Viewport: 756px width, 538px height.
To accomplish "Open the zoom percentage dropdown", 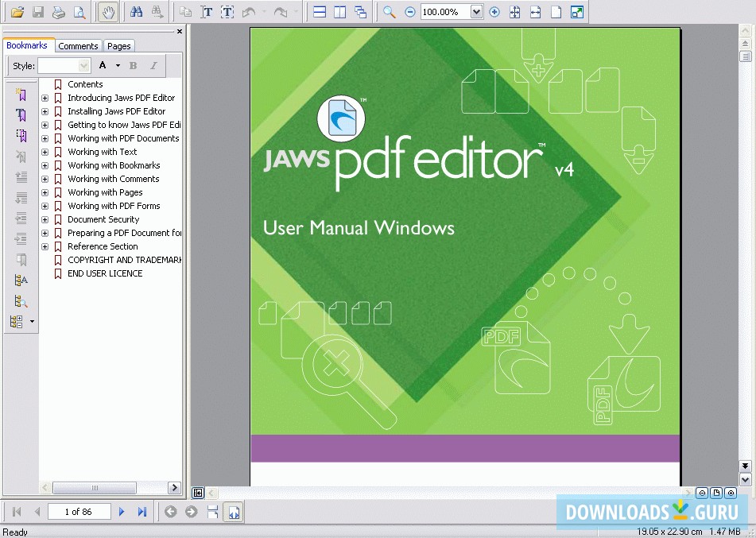I will (x=476, y=12).
